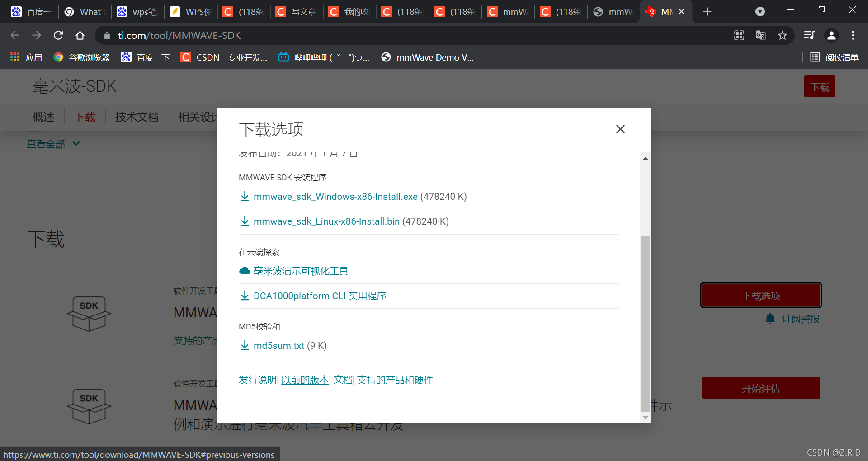
Task: Switch to the wps笔 tab
Action: click(138, 12)
